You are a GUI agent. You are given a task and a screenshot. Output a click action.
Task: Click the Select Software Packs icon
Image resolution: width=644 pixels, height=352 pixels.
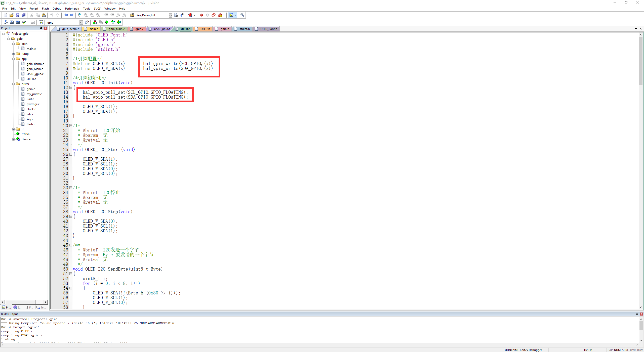[113, 22]
